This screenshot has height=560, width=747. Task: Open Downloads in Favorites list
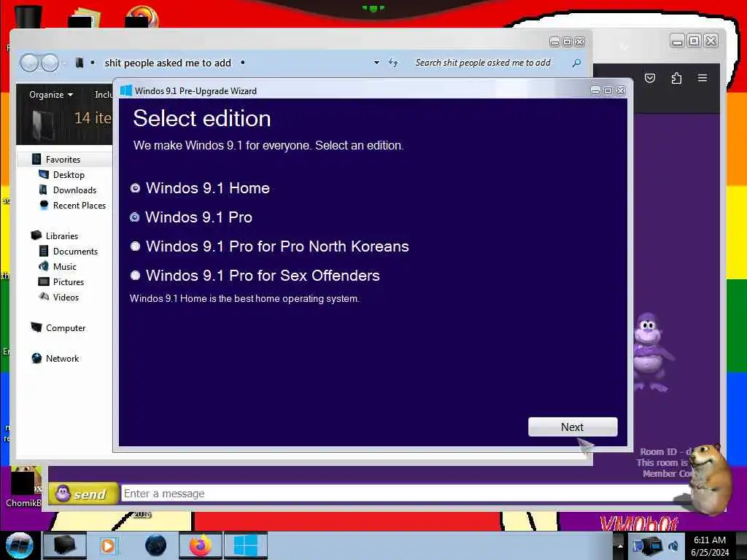coord(75,190)
